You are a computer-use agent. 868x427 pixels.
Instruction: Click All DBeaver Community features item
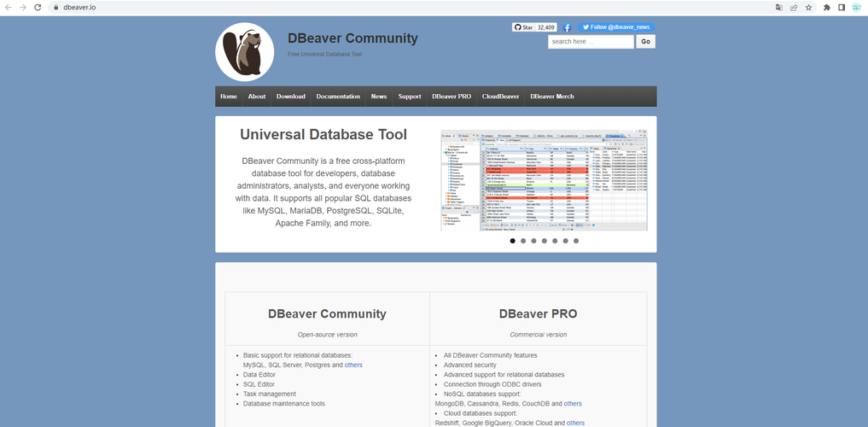490,355
